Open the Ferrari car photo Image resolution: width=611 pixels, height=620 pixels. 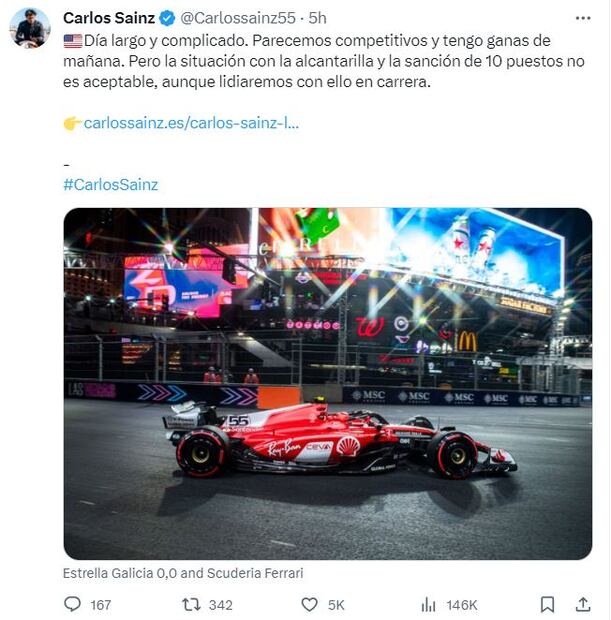coord(327,383)
